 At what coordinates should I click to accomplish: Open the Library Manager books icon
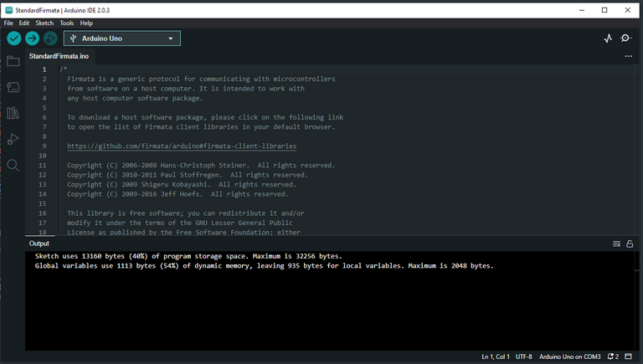(x=13, y=113)
